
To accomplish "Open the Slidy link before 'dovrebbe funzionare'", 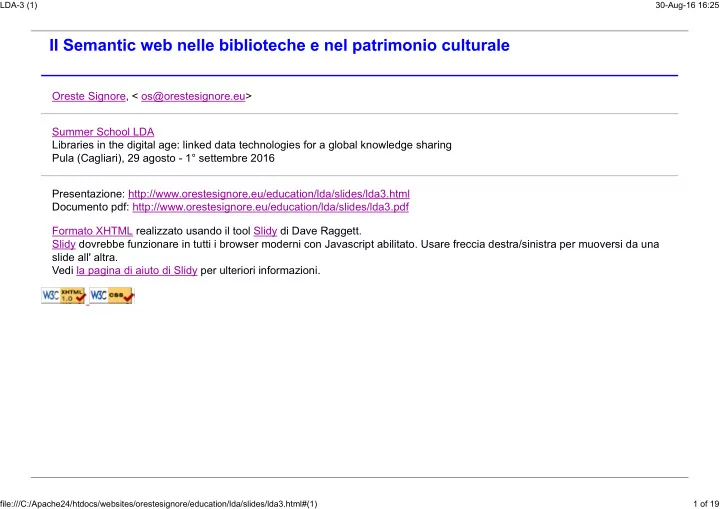I will [x=63, y=244].
